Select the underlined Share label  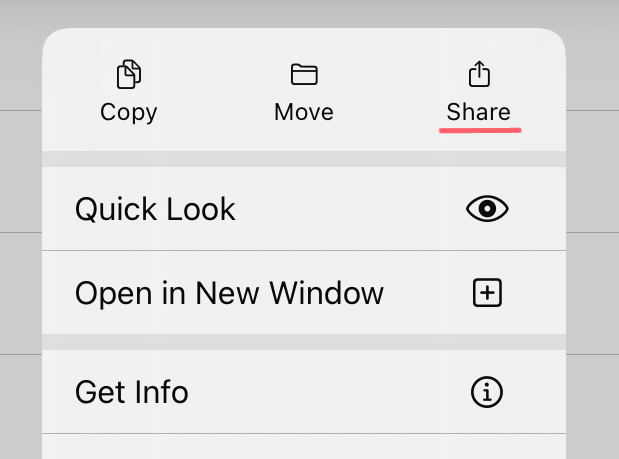pyautogui.click(x=479, y=111)
